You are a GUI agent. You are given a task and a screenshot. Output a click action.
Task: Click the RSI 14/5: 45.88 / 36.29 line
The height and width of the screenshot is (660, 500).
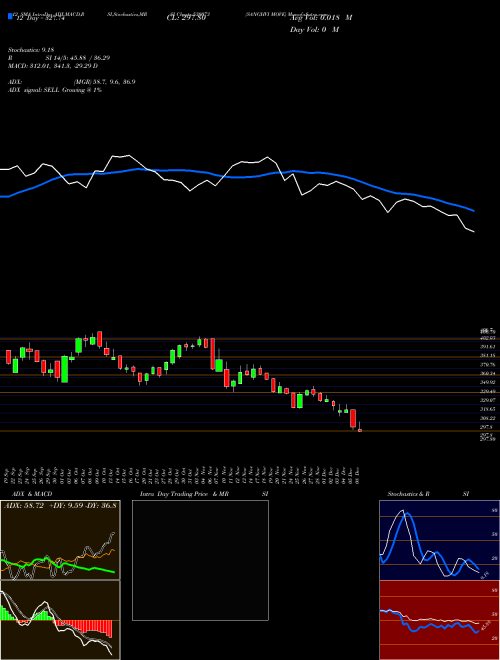59,58
